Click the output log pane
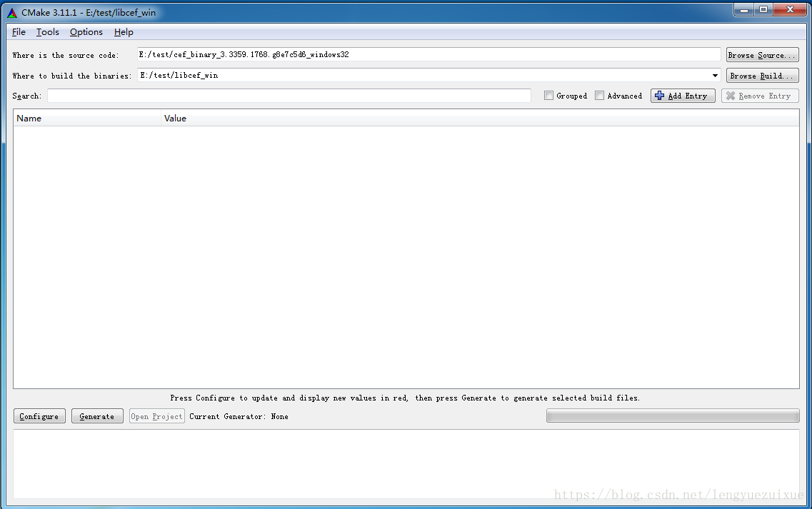The width and height of the screenshot is (812, 509). tap(406, 464)
